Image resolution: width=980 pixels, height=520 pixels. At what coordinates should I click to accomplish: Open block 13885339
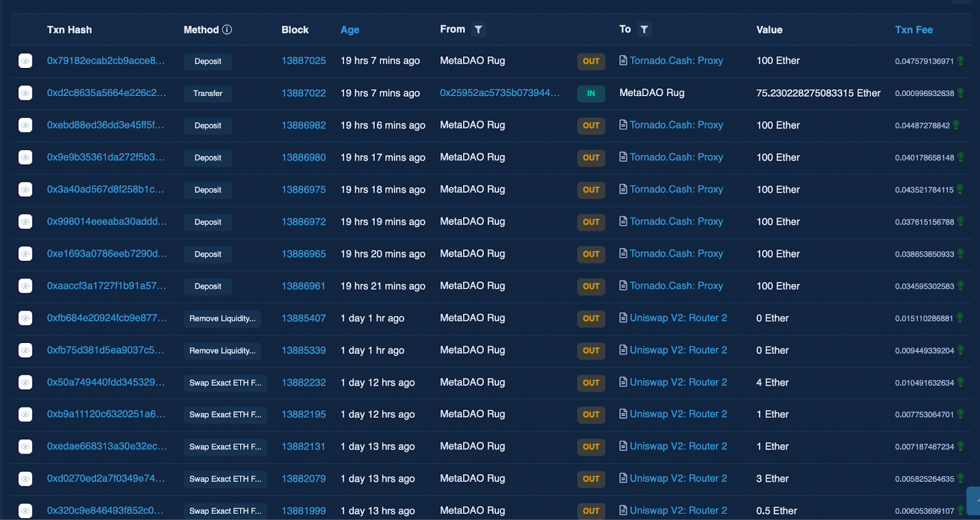coord(304,350)
